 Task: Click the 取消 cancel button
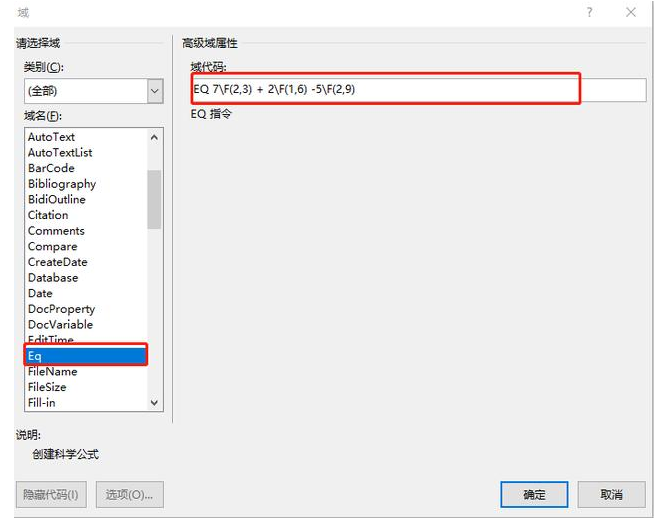coord(611,494)
